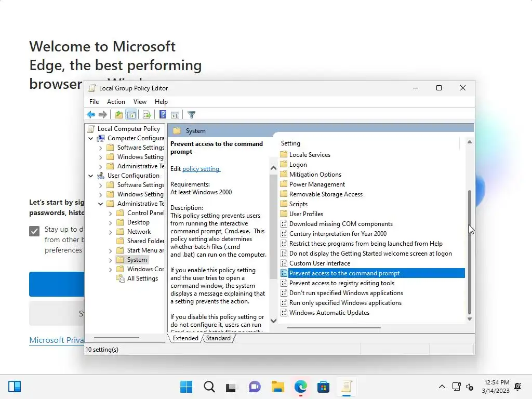The height and width of the screenshot is (399, 532).
Task: Click the Export List toolbar icon
Action: (147, 115)
